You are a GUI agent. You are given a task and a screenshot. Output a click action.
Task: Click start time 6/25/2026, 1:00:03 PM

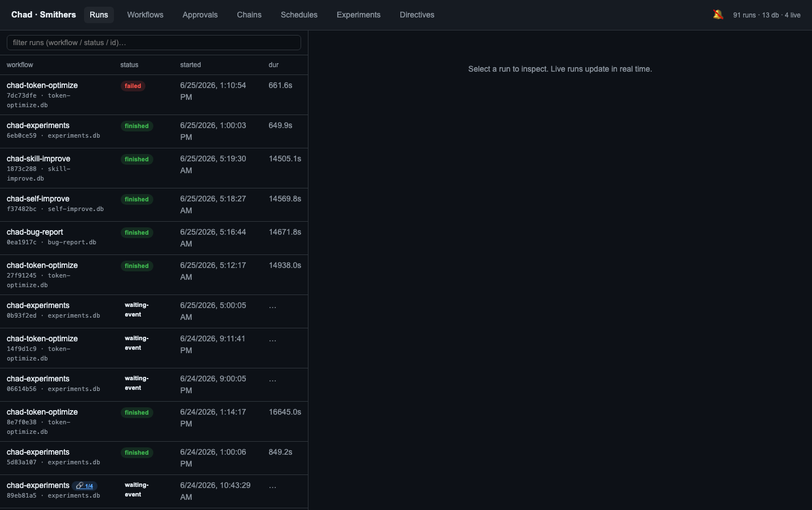(x=213, y=131)
